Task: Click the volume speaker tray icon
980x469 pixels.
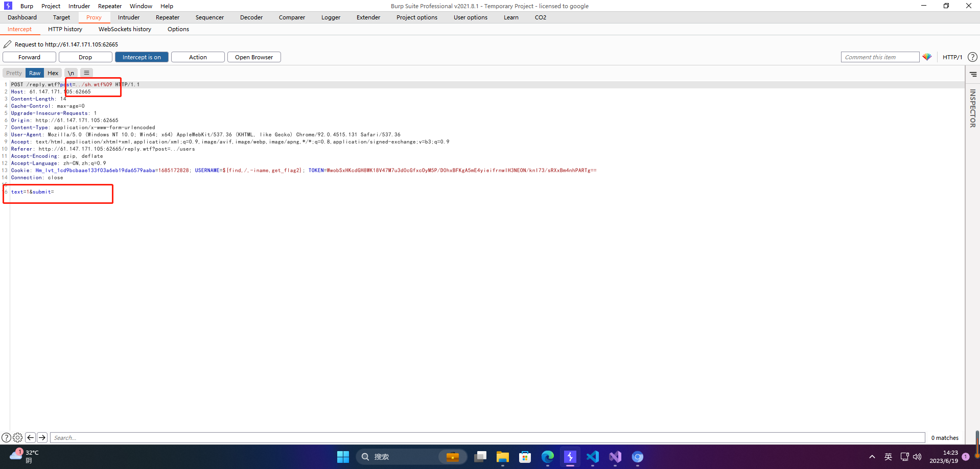Action: [x=917, y=457]
